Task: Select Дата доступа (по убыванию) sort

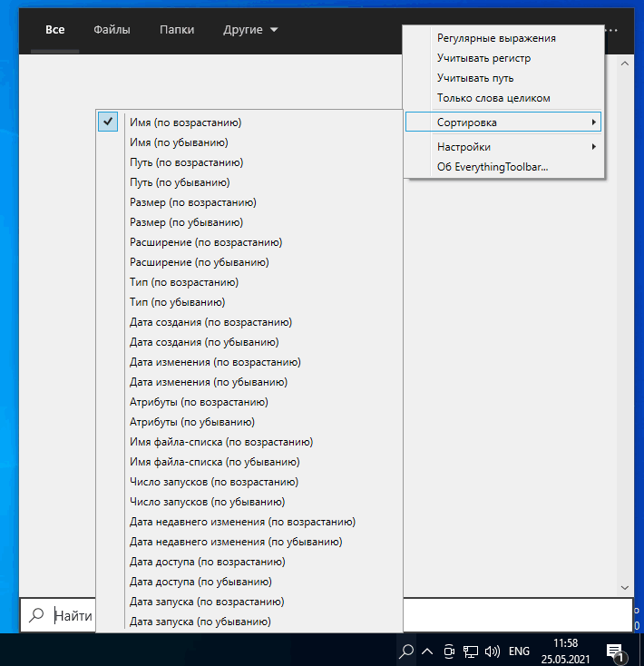Action: pos(249,582)
